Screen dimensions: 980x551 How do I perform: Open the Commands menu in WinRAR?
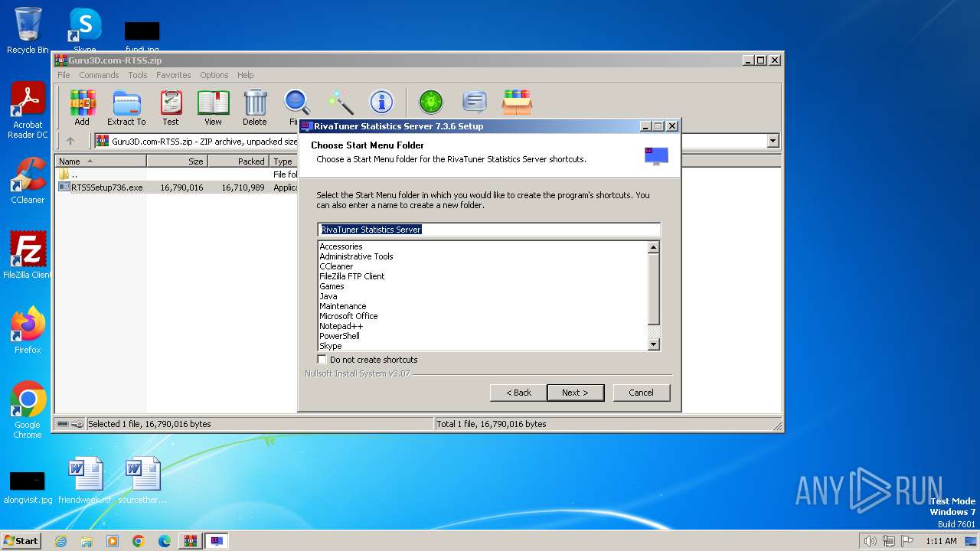click(99, 75)
